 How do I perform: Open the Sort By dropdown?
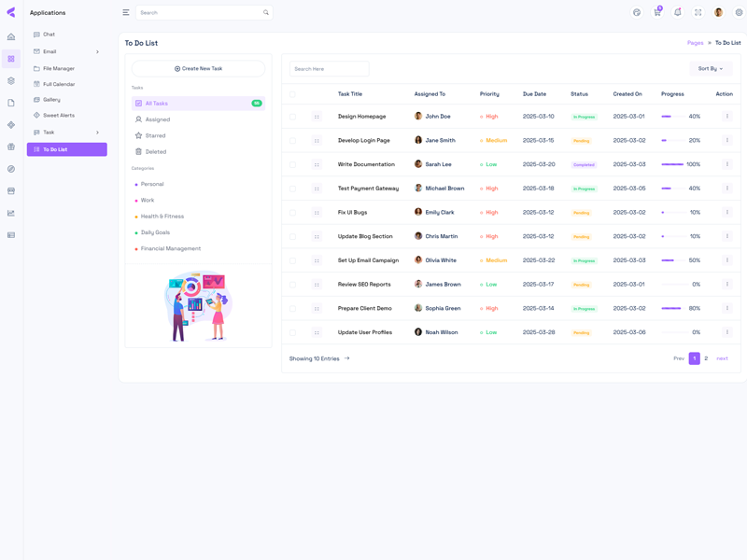click(711, 69)
